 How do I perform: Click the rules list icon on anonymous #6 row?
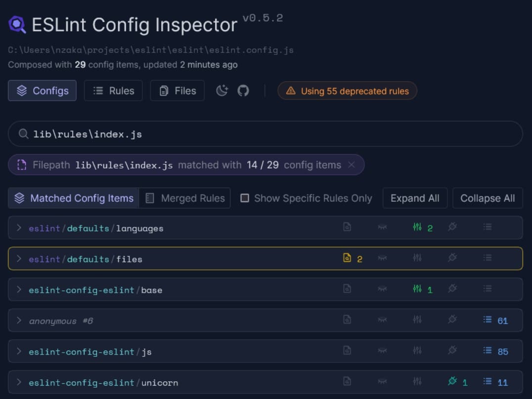tap(488, 319)
